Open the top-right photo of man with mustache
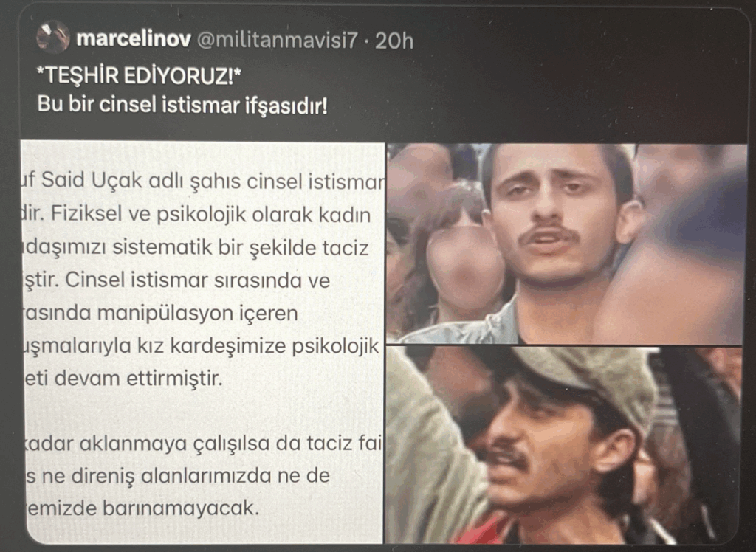The width and height of the screenshot is (756, 552). pyautogui.click(x=566, y=244)
